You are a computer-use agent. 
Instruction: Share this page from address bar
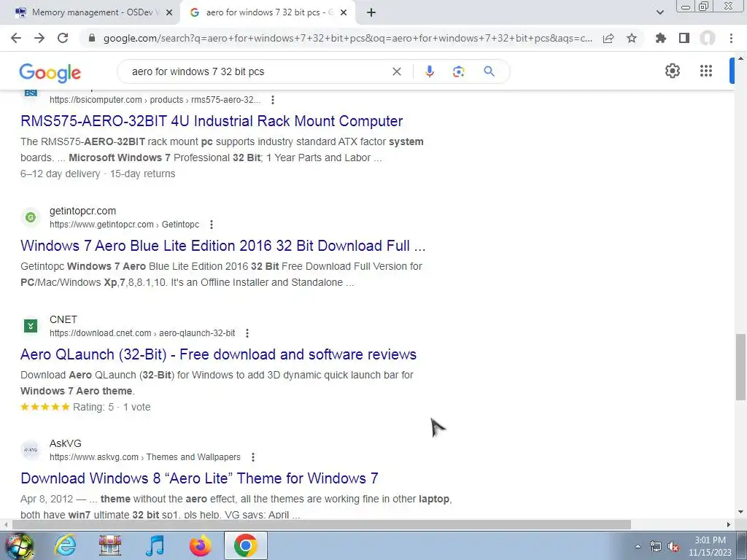pyautogui.click(x=608, y=38)
